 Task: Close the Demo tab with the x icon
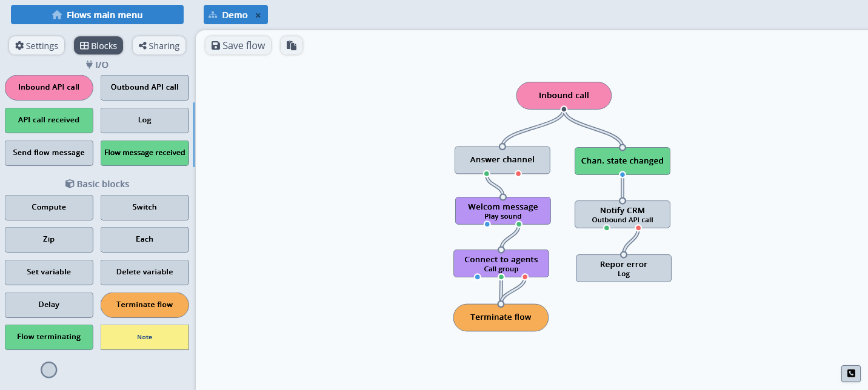(258, 16)
